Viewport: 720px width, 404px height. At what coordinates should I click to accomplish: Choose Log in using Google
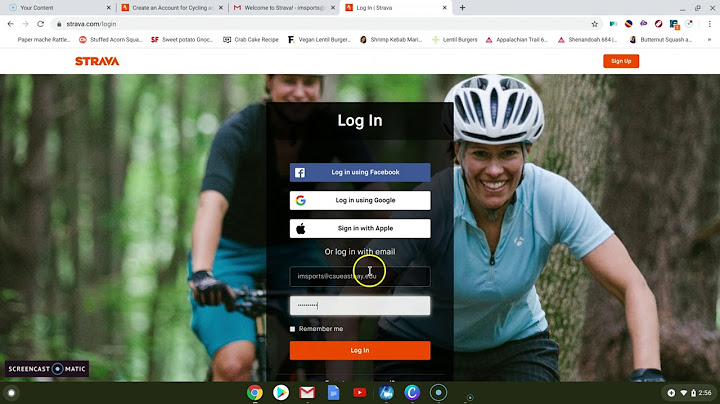[x=360, y=200]
